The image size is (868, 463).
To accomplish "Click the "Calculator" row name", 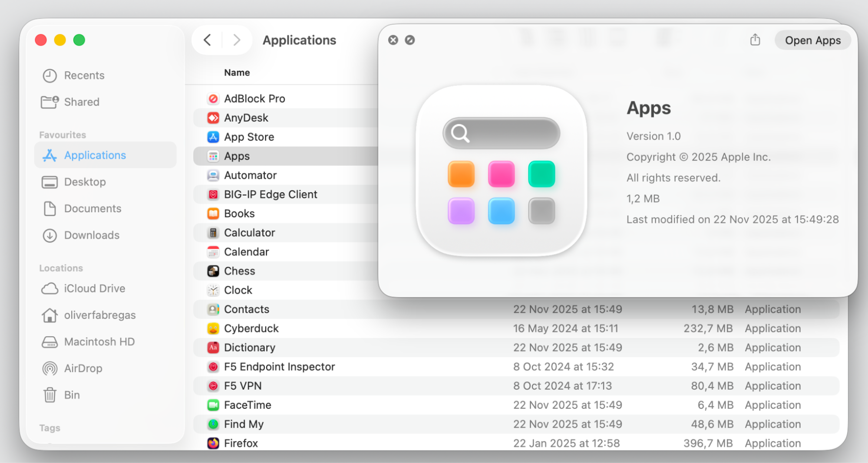I will click(249, 233).
